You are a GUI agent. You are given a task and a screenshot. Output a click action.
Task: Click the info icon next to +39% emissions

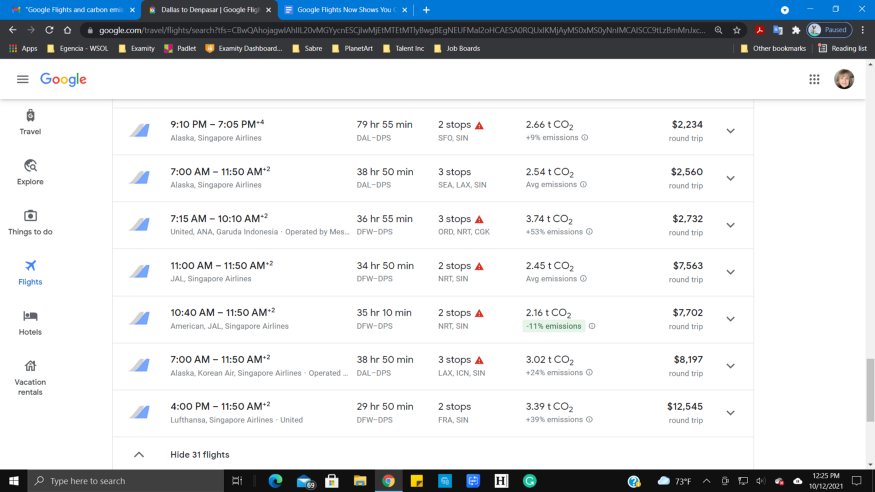[589, 419]
